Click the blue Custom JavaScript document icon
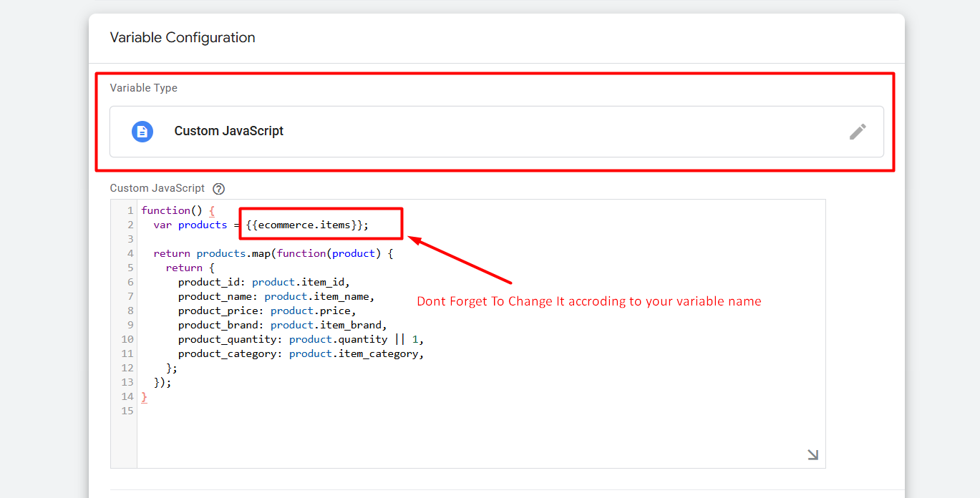 (142, 132)
